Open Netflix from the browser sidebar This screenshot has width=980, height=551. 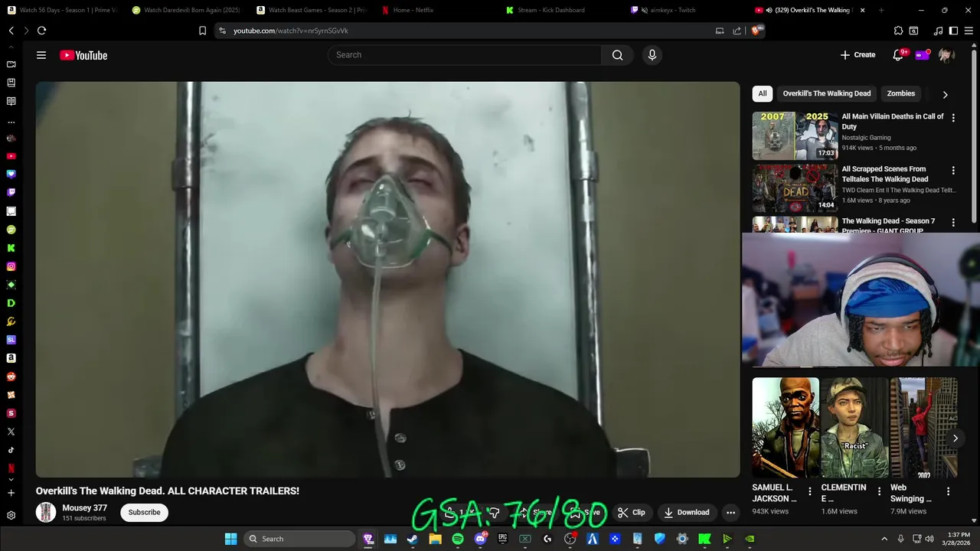[11, 468]
